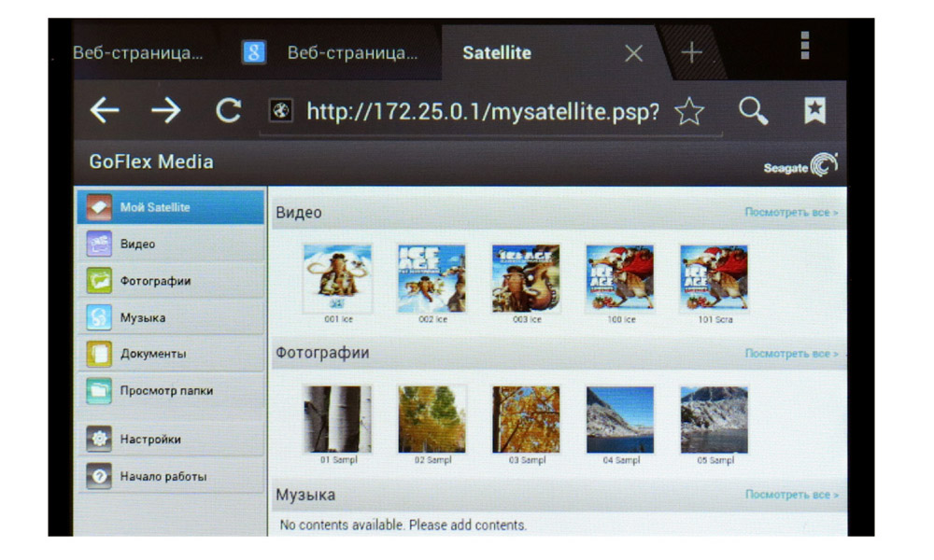Reload the page with refresh icon
This screenshot has width=934, height=560.
227,112
